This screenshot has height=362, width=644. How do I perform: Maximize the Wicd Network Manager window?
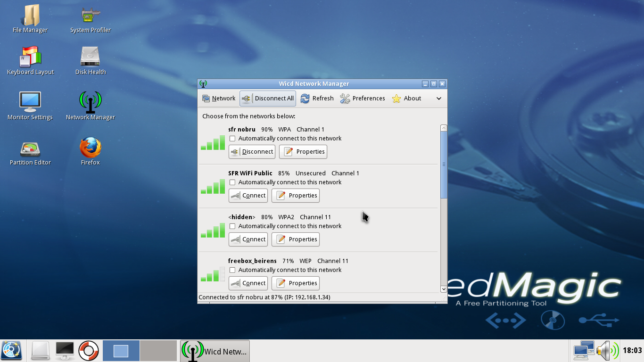click(x=434, y=84)
